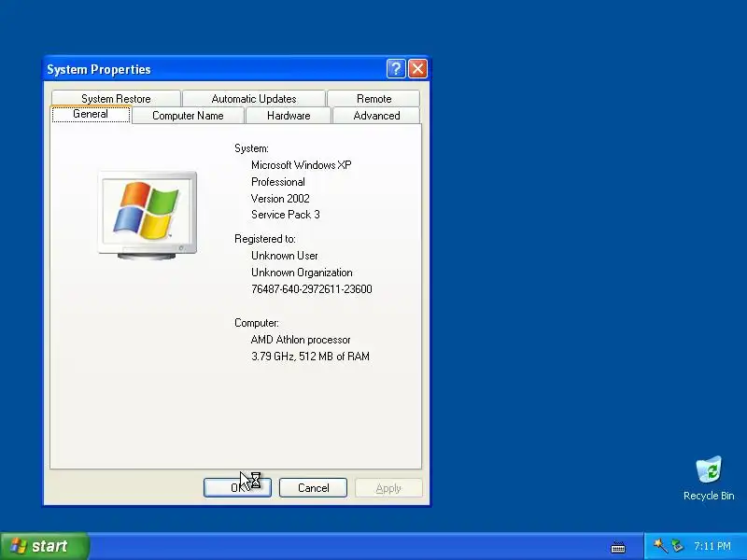Click the 'AMD Athlon processor' text
747x560 pixels.
(x=301, y=340)
